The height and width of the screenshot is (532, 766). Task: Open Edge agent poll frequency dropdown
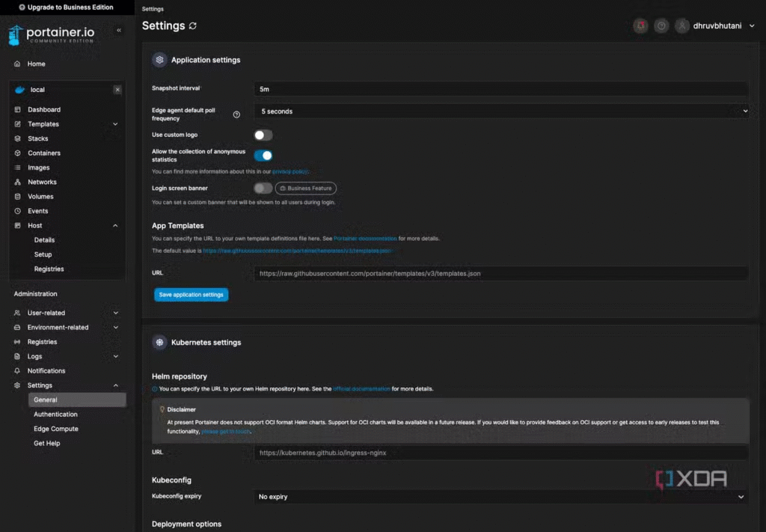(x=500, y=111)
